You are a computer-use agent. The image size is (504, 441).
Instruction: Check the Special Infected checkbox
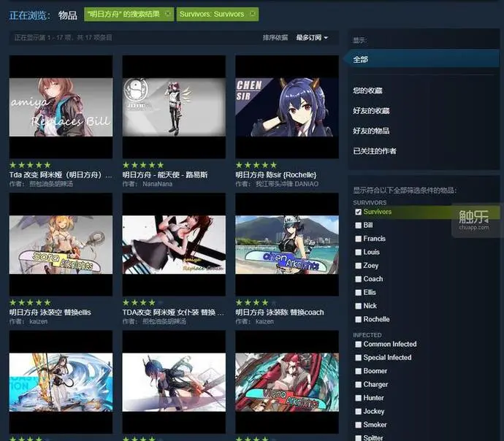pyautogui.click(x=358, y=358)
